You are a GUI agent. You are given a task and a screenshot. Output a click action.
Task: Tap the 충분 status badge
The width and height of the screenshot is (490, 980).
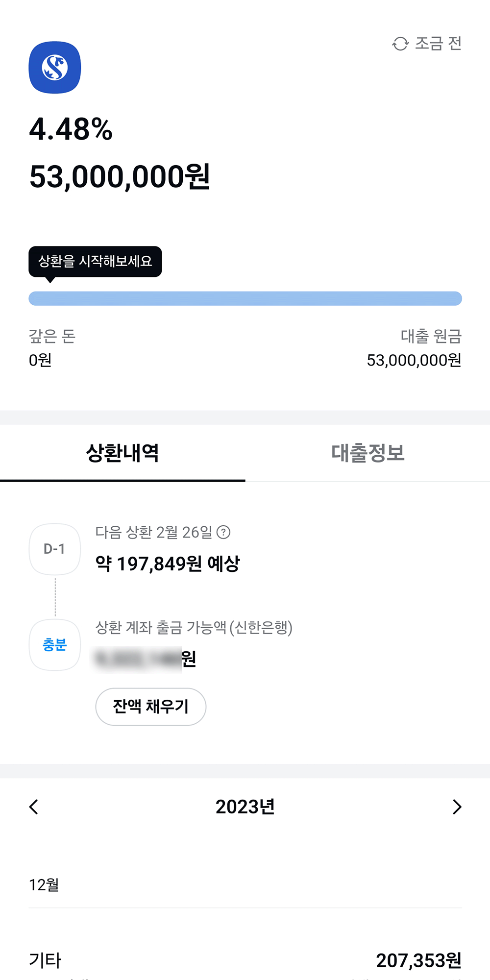click(55, 645)
